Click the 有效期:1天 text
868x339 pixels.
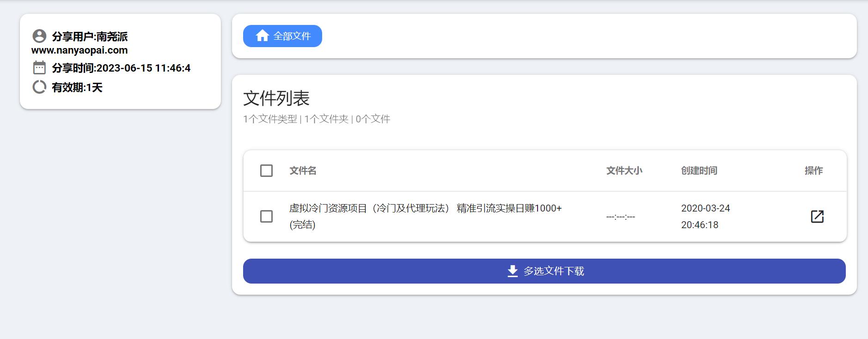tap(77, 87)
